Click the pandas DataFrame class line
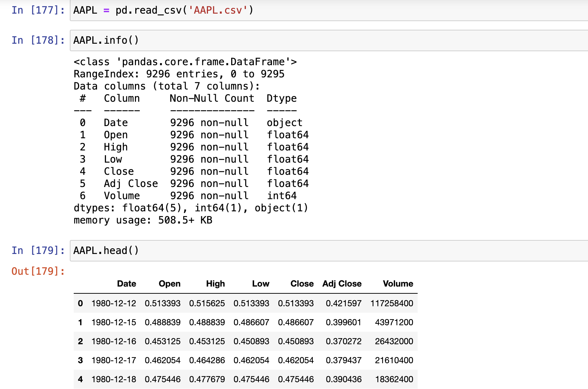 point(185,62)
